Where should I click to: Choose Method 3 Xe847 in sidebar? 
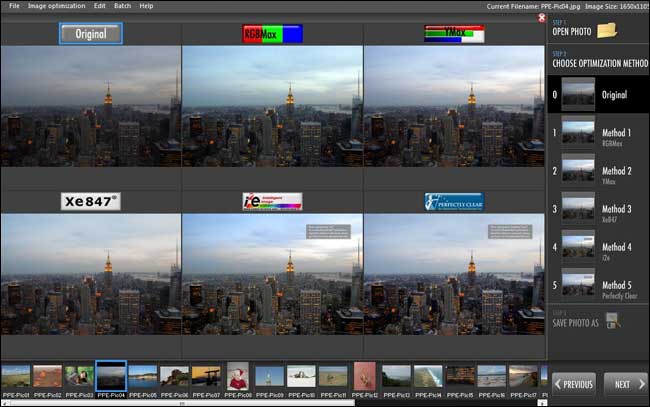[x=598, y=212]
